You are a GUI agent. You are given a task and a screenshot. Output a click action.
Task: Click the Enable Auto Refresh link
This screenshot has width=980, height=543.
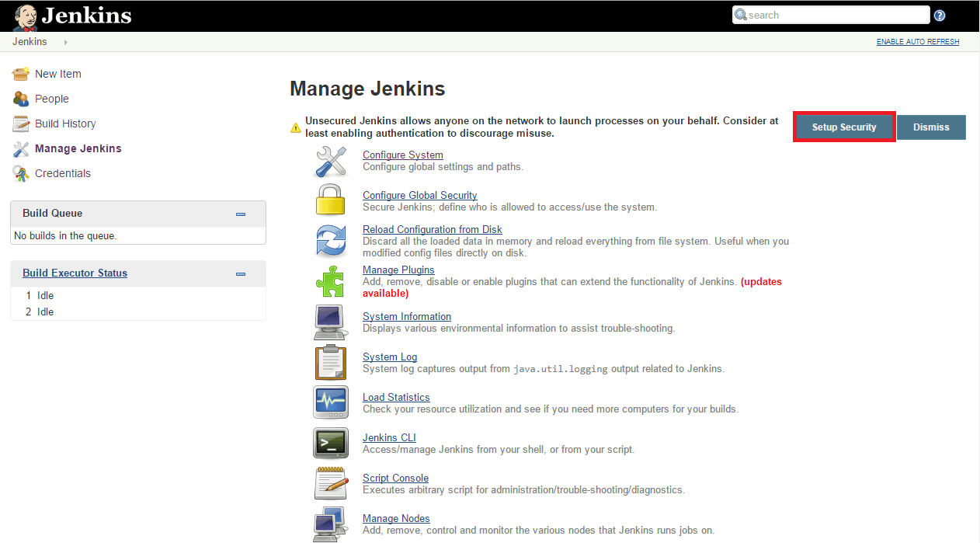[x=918, y=42]
